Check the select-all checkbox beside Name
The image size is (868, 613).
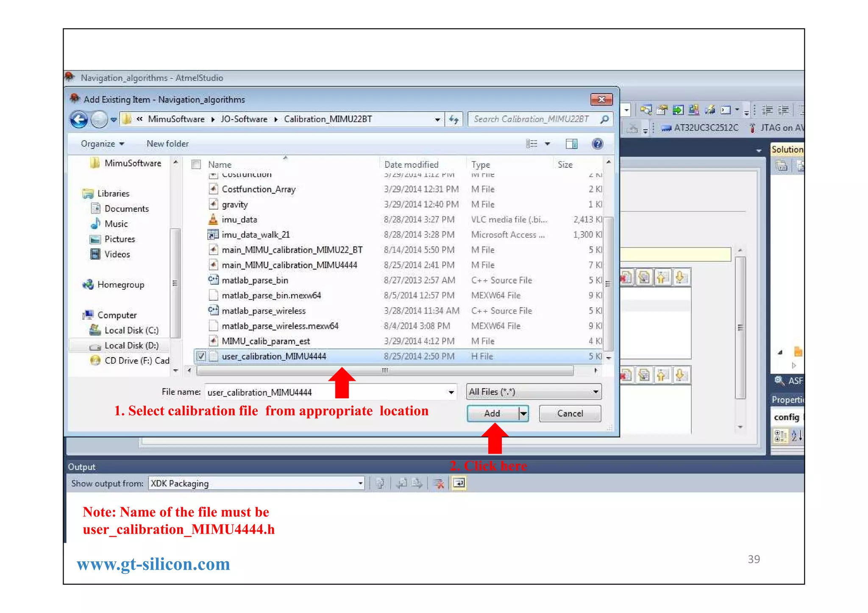click(196, 164)
